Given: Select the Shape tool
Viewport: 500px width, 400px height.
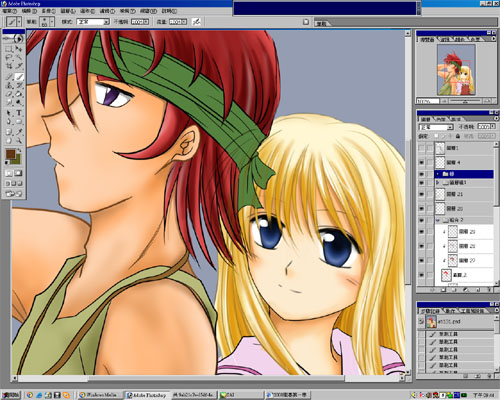Looking at the screenshot, I should [18, 122].
